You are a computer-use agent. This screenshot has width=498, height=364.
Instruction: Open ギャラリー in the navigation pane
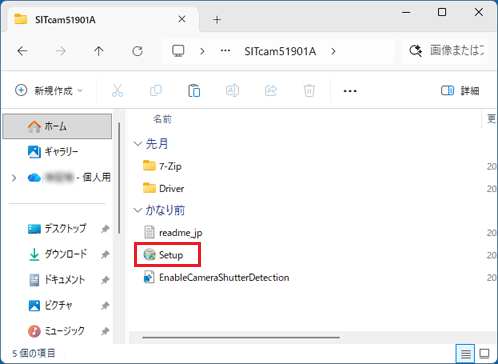tap(53, 152)
